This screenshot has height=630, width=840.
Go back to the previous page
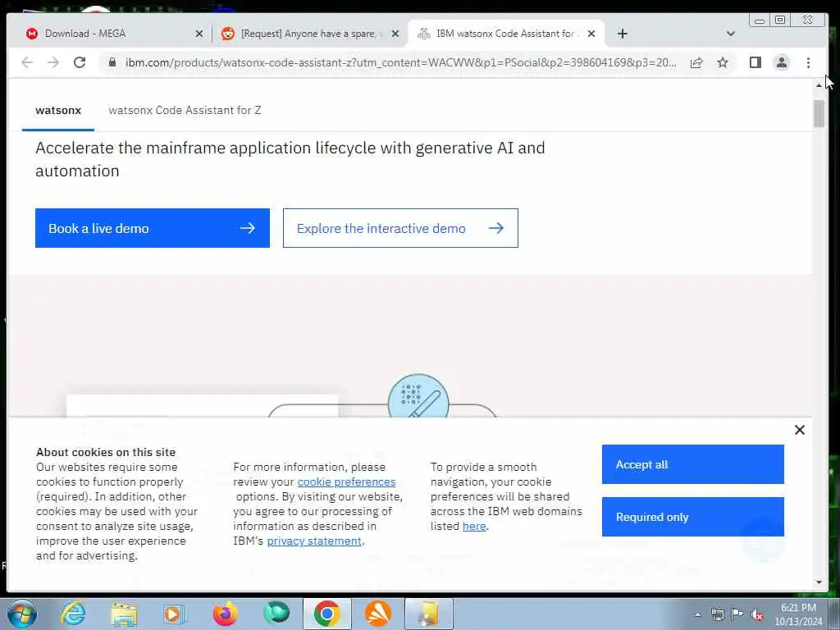[x=27, y=62]
